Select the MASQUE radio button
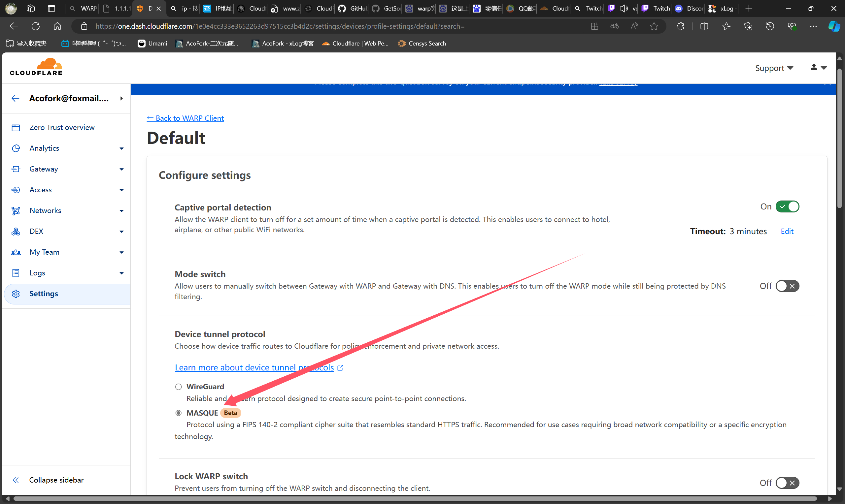The image size is (845, 504). point(178,413)
